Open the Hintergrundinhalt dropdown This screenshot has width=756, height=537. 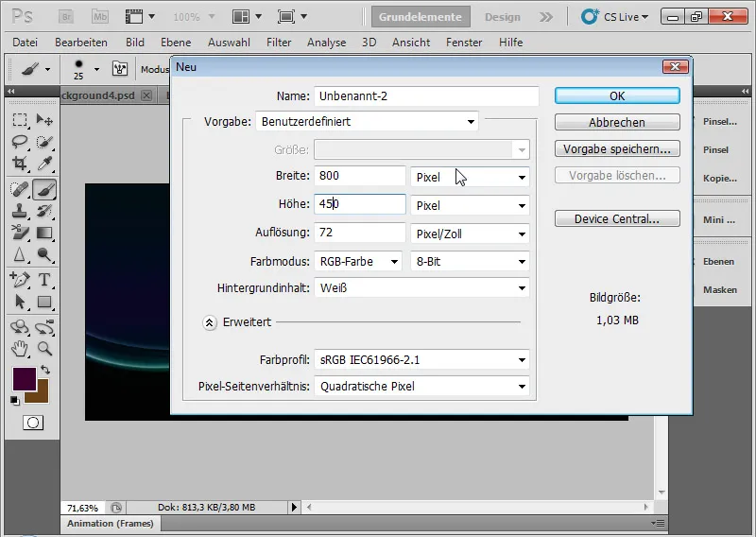click(421, 288)
